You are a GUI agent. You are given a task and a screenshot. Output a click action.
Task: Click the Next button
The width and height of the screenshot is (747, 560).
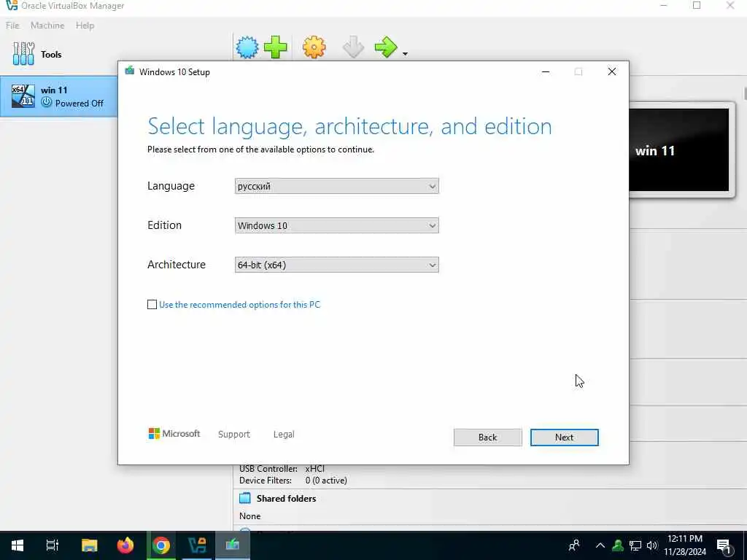pos(564,437)
